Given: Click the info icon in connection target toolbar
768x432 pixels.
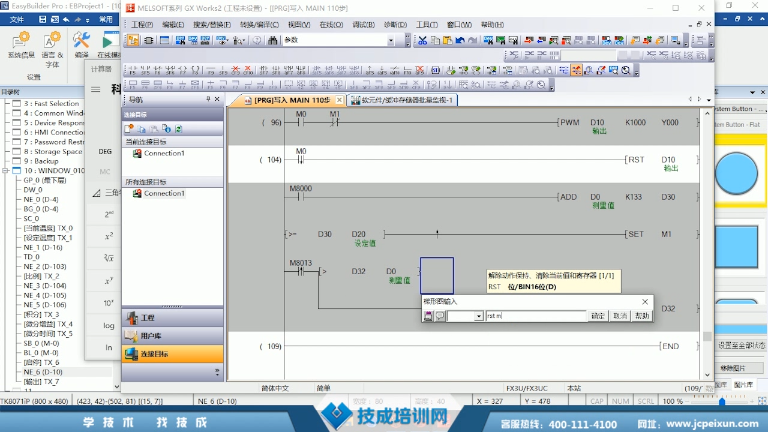Looking at the screenshot, I should click(166, 129).
